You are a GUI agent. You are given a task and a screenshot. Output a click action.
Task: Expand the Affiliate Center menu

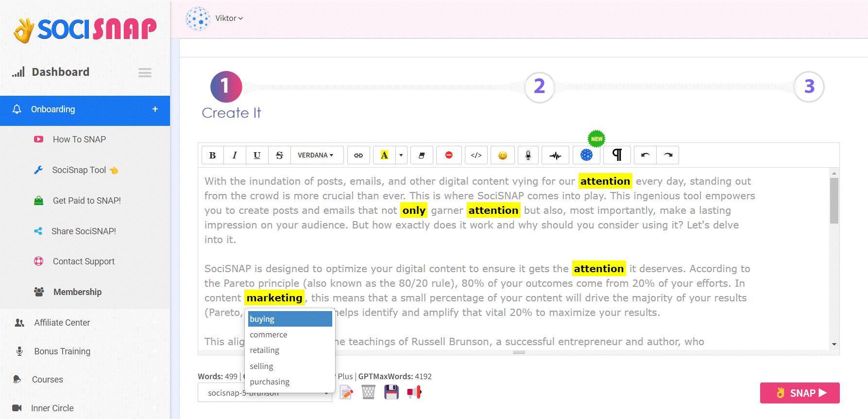[85, 323]
